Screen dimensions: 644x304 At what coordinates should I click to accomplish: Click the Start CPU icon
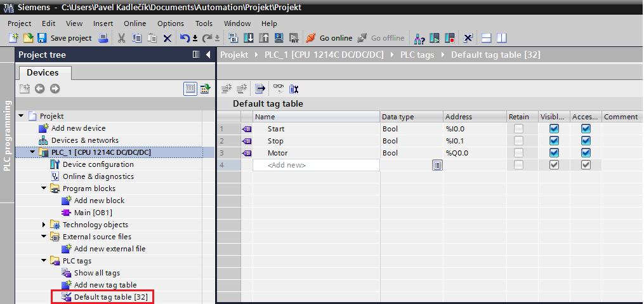(x=435, y=38)
